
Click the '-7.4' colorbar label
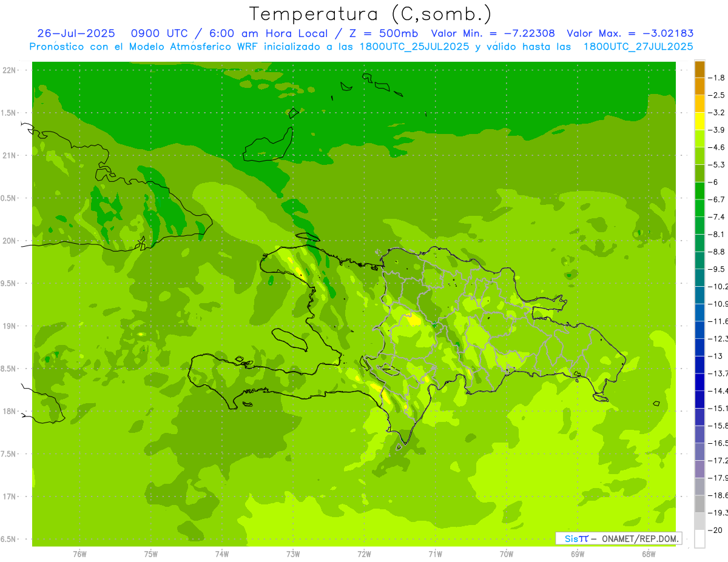click(716, 217)
